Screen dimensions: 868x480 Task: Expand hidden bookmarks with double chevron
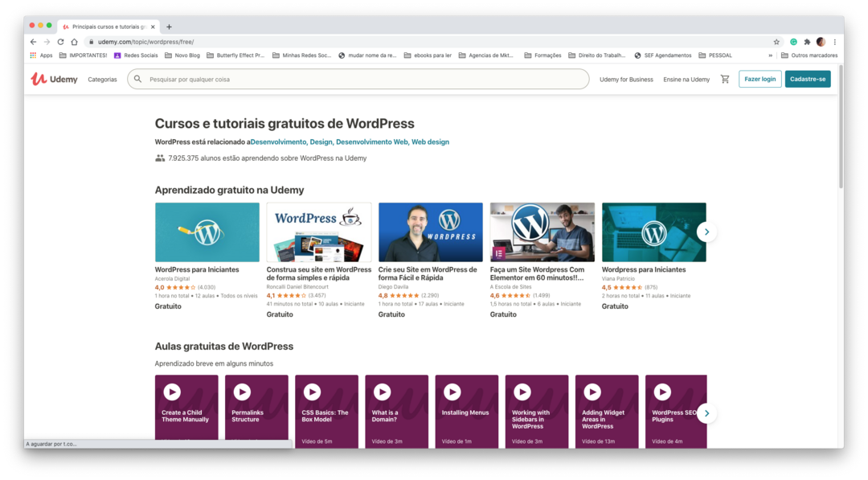770,55
